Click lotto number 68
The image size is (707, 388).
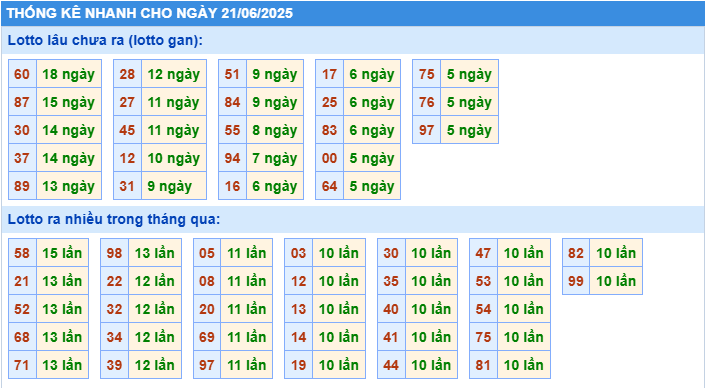point(22,337)
